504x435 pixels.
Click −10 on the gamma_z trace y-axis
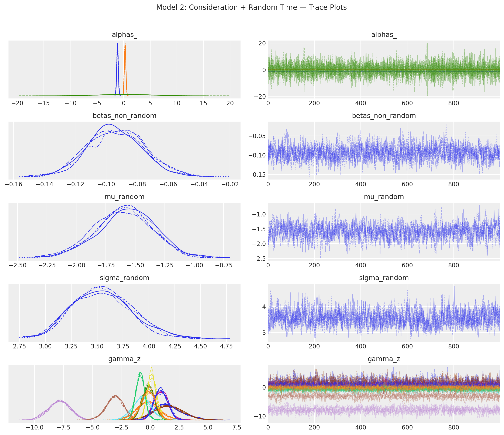[260, 416]
